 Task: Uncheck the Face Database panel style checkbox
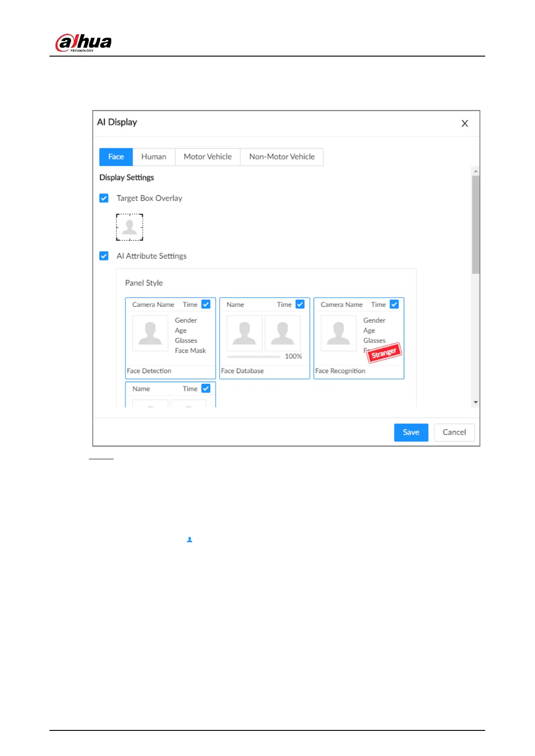300,304
